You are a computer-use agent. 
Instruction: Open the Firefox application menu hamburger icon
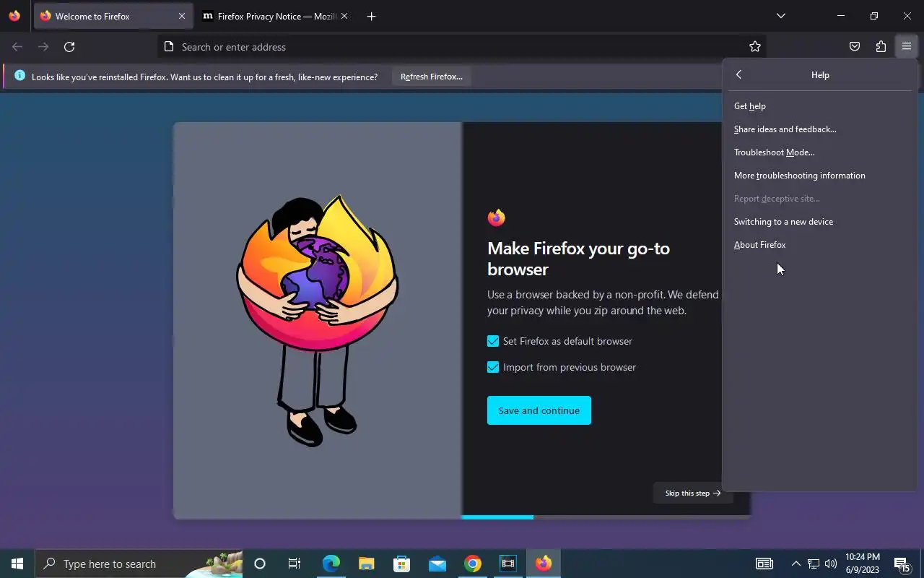pyautogui.click(x=907, y=47)
